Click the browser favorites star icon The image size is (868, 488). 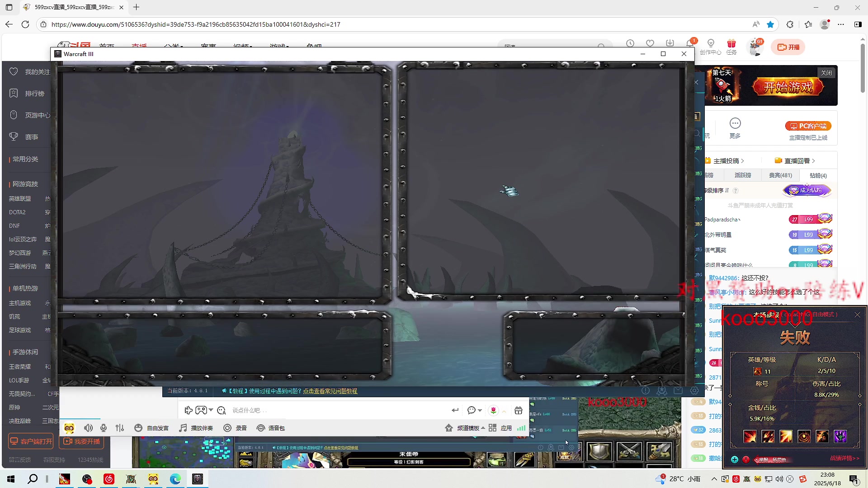pyautogui.click(x=770, y=24)
